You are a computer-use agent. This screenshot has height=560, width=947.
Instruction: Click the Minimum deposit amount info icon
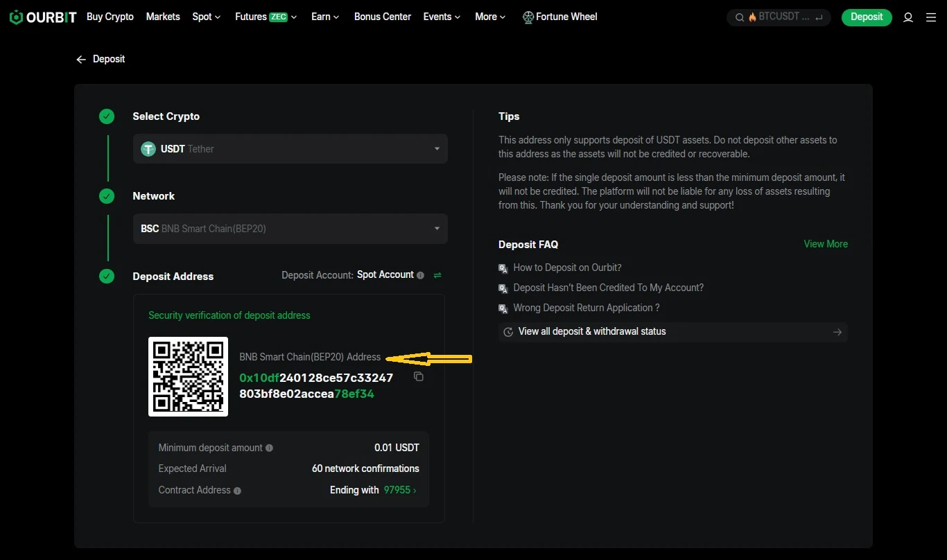click(x=269, y=448)
